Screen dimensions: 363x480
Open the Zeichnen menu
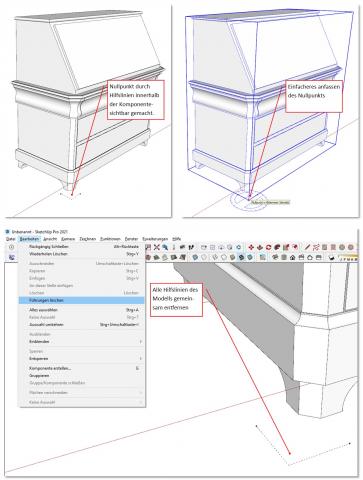[88, 239]
